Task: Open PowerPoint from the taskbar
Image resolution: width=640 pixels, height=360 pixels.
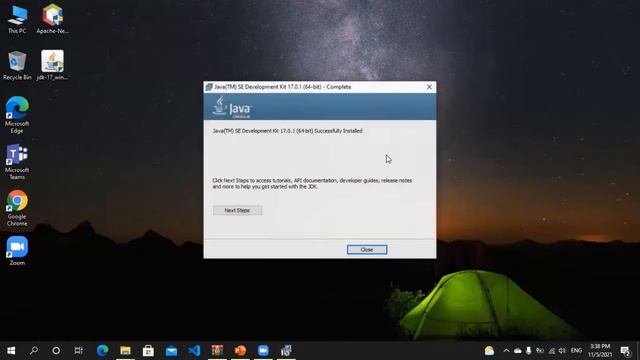Action: [240, 351]
